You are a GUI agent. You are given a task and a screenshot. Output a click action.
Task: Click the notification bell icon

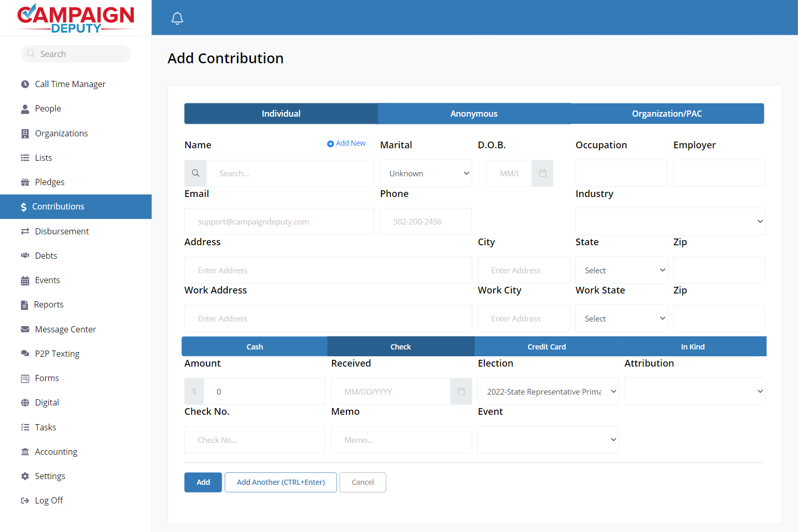pos(177,19)
